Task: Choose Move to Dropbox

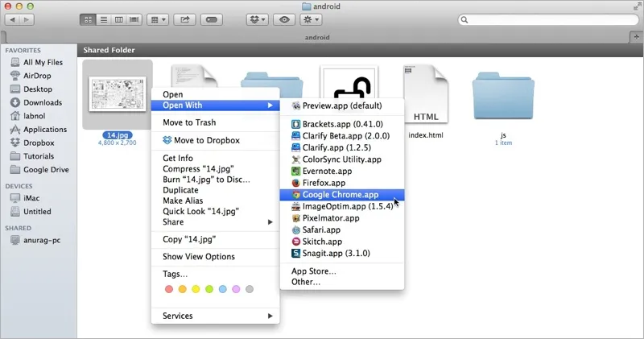Action: click(215, 140)
